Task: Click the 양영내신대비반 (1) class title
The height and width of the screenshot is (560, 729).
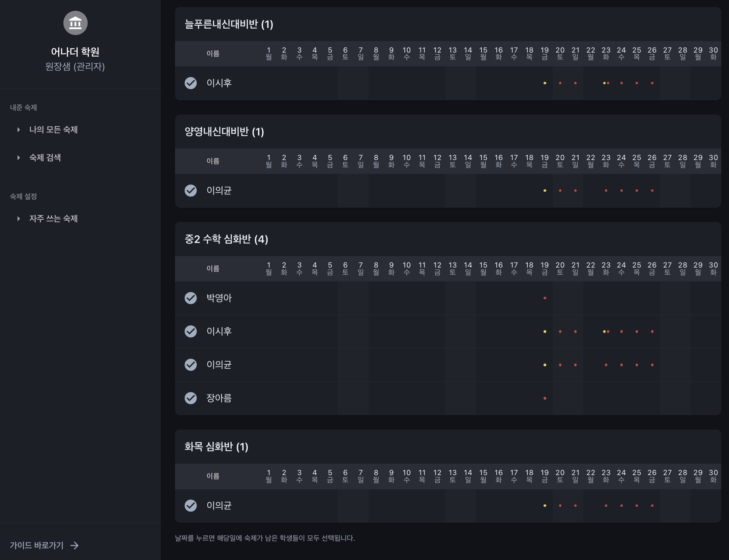Action: [224, 132]
